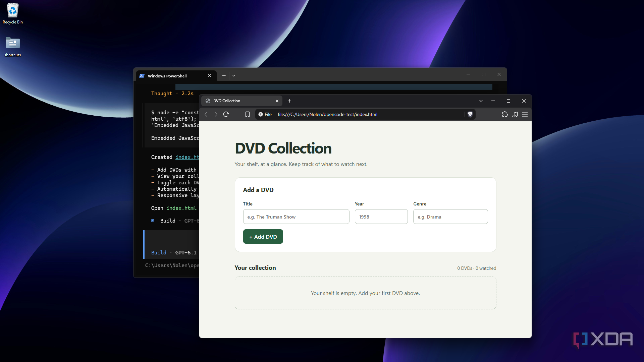Screen dimensions: 644x362
Task: Minimize the browser window
Action: [x=493, y=101]
